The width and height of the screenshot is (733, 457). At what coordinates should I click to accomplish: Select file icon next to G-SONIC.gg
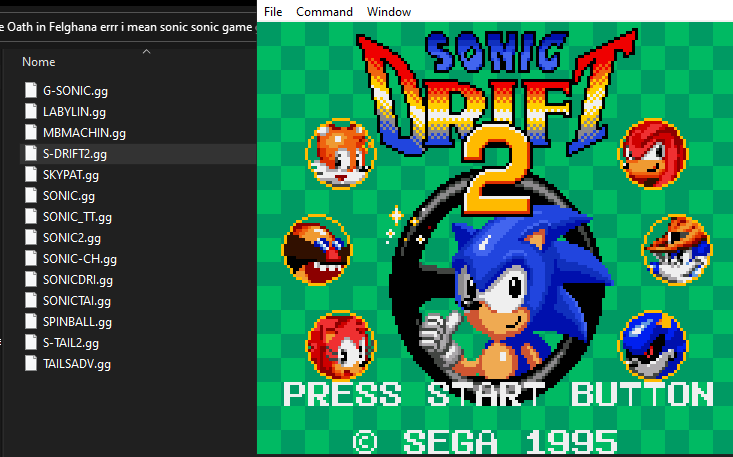[x=31, y=90]
